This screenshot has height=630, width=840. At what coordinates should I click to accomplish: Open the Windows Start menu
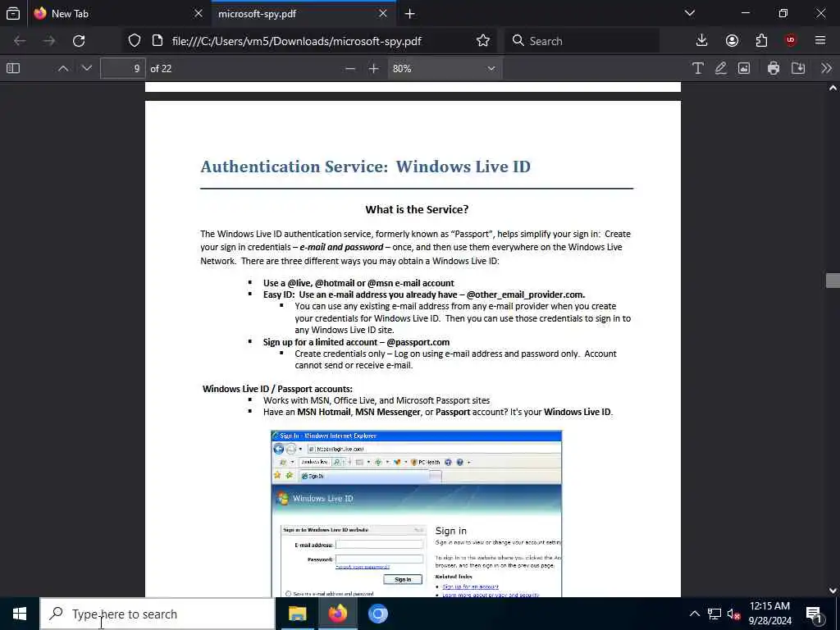coord(20,614)
